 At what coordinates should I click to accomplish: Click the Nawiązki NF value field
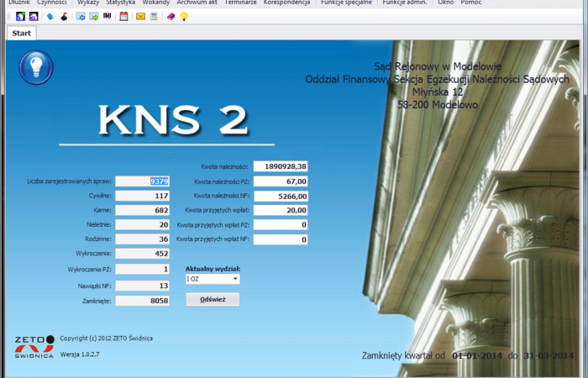point(142,286)
